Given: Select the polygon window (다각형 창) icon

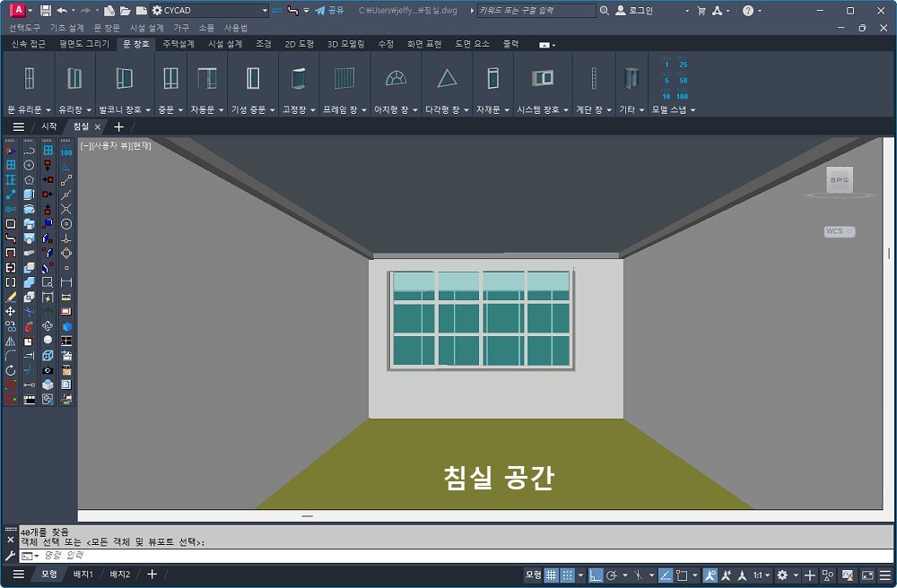Looking at the screenshot, I should click(447, 79).
